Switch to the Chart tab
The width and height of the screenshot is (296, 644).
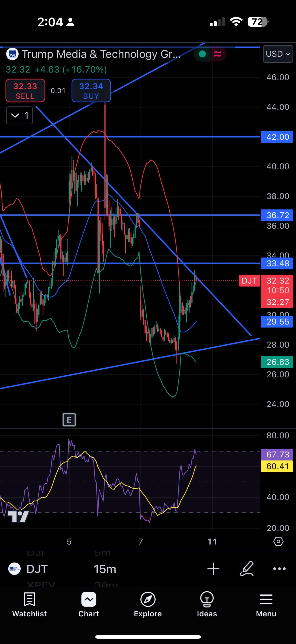click(x=89, y=604)
